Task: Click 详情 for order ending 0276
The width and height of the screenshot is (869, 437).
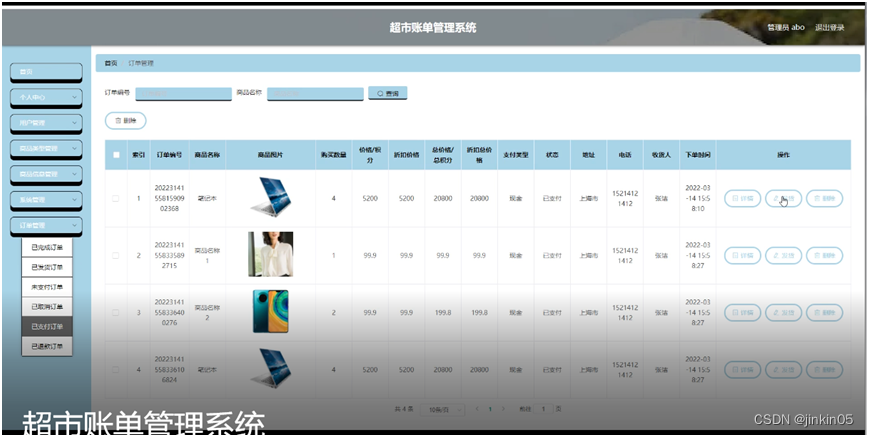Action: pyautogui.click(x=743, y=313)
